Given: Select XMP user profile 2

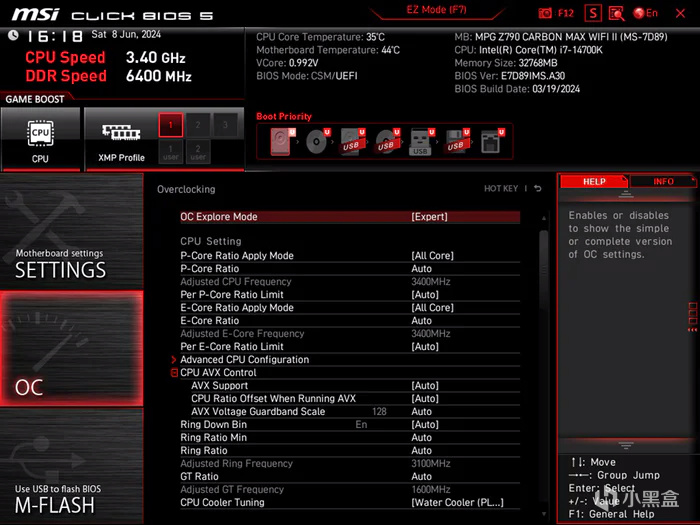Looking at the screenshot, I should [x=198, y=152].
